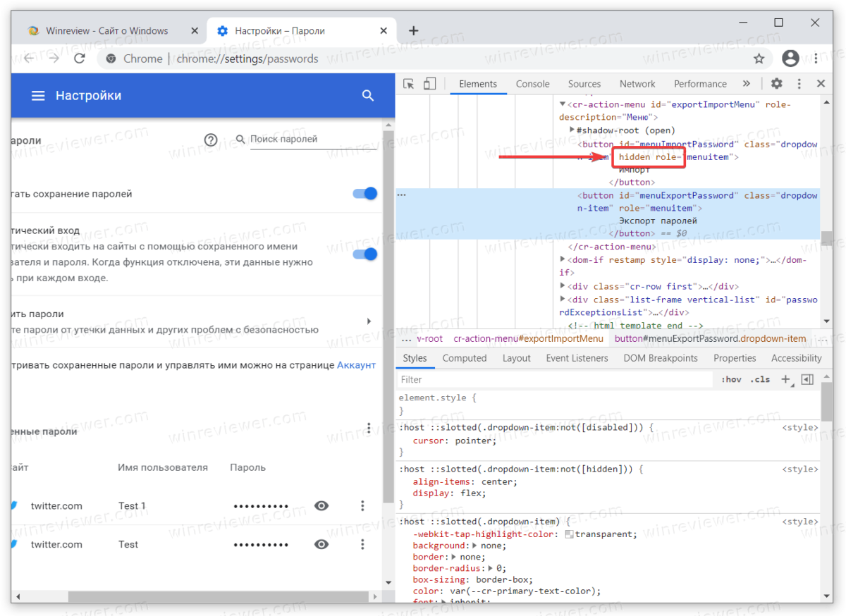Select button#menuExportPassword.dropdown-item breadcrumb
The height and width of the screenshot is (616, 846).
tap(710, 338)
